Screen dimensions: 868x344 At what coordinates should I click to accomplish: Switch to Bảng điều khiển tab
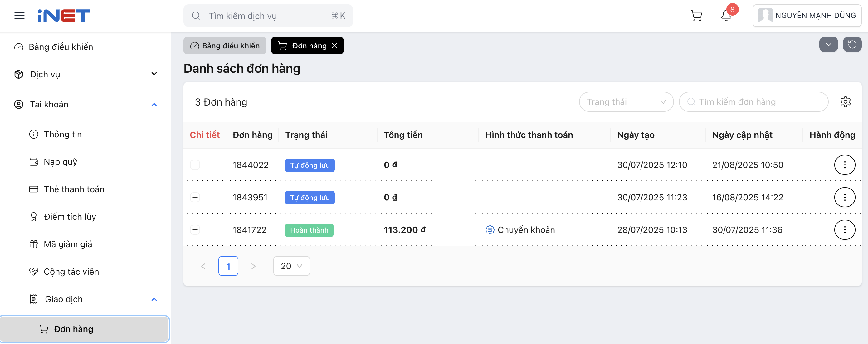point(225,46)
